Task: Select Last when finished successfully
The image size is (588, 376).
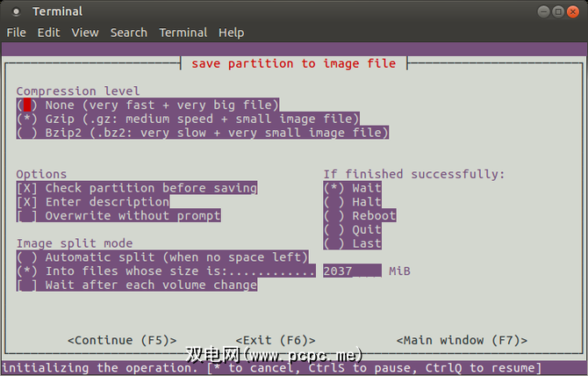Action: [x=352, y=243]
